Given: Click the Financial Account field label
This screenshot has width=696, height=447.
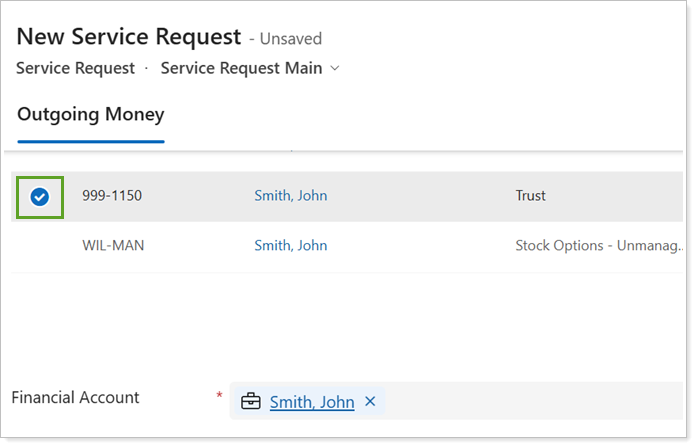Looking at the screenshot, I should coord(76,398).
